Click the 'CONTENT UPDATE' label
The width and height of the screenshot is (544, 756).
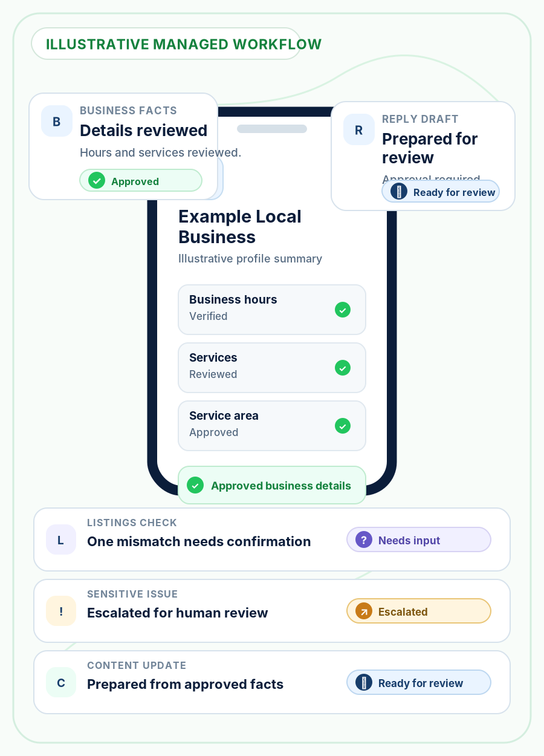point(137,665)
